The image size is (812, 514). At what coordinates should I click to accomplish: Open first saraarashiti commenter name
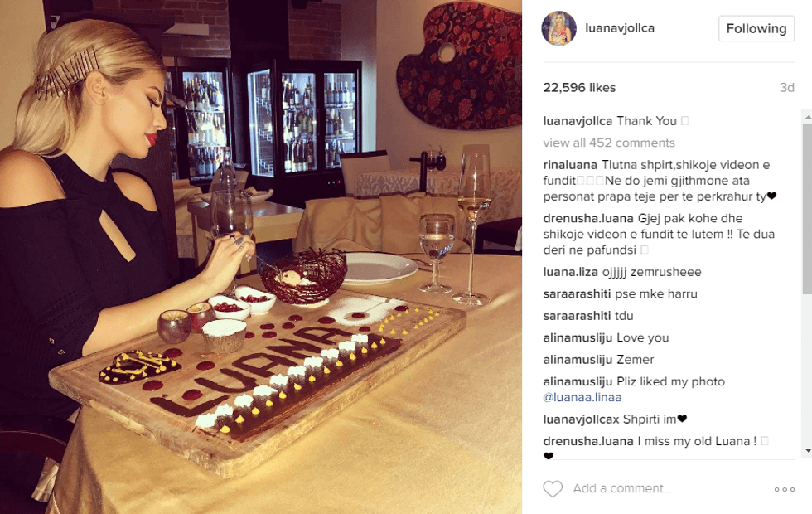(577, 293)
